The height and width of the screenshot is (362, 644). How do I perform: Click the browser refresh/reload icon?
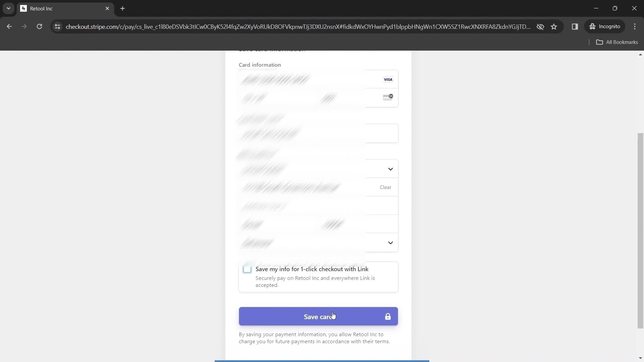click(x=39, y=26)
